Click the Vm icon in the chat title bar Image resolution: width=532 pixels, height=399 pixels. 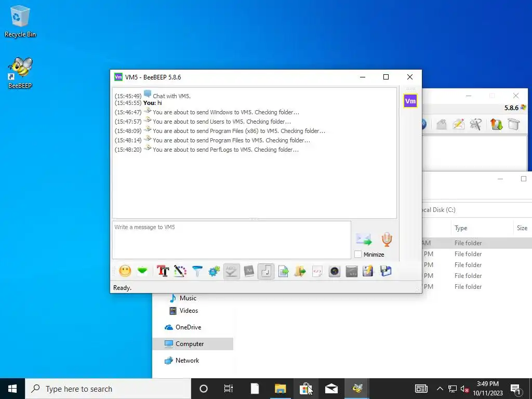coord(118,77)
